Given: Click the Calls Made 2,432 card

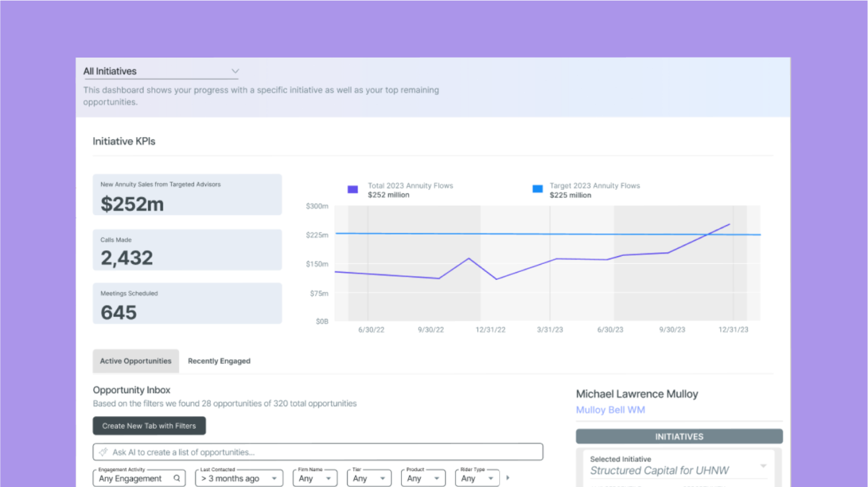Looking at the screenshot, I should [x=187, y=250].
